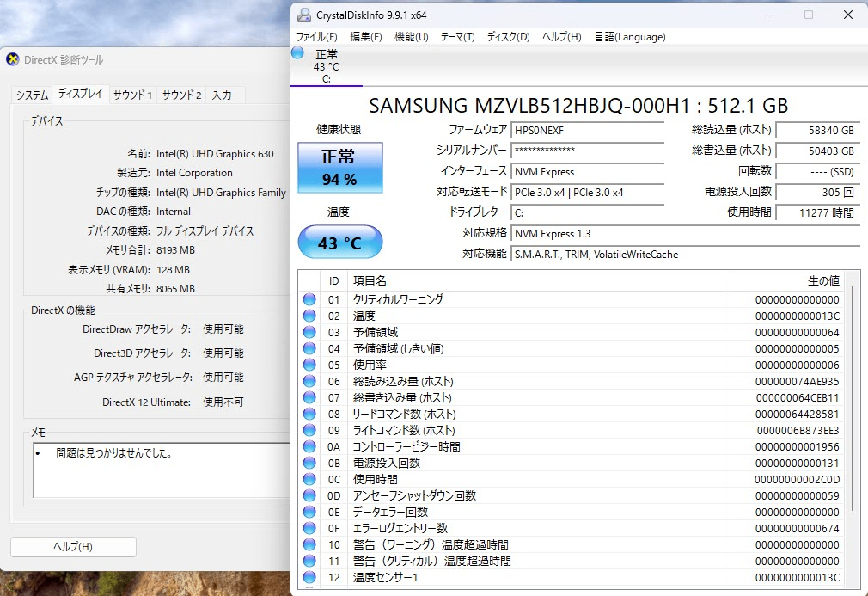
Task: Open the ディスク(D) menu
Action: coord(508,37)
